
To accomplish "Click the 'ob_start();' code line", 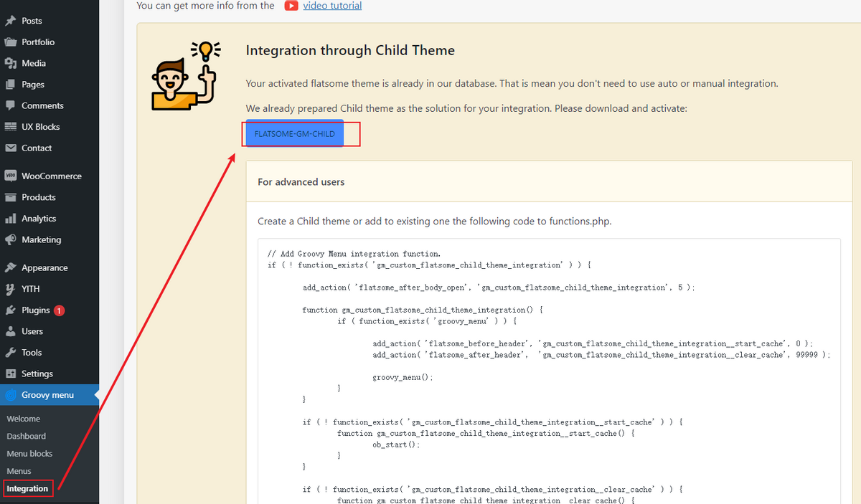I will click(x=396, y=444).
